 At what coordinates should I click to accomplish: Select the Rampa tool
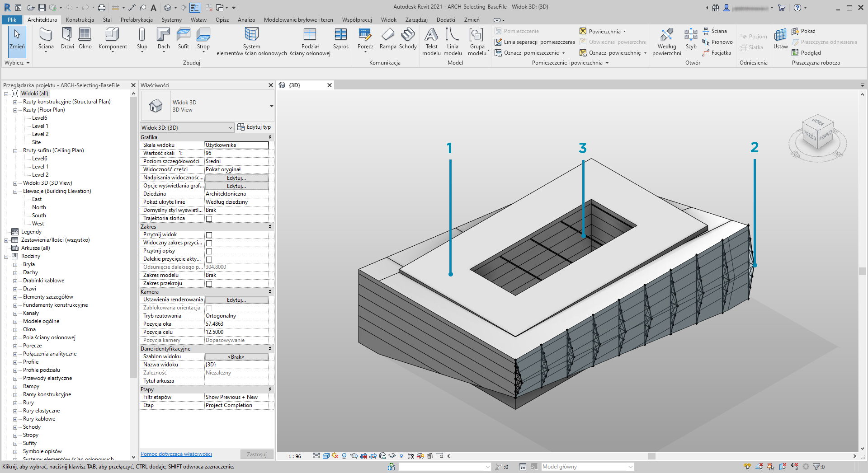click(x=388, y=39)
